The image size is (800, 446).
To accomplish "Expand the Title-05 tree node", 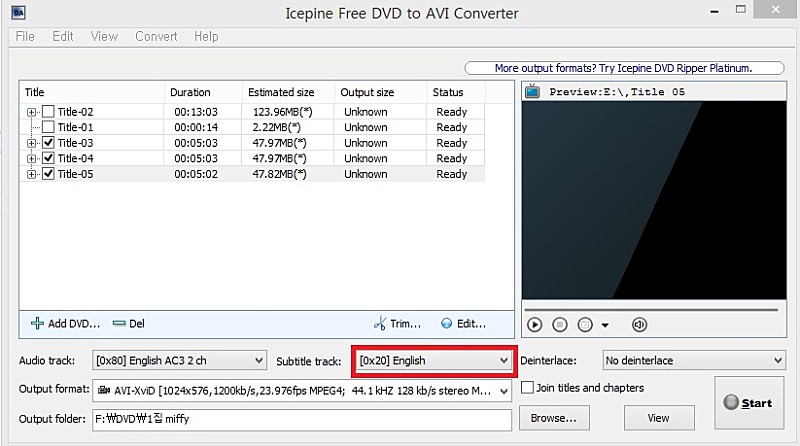I will pos(32,175).
